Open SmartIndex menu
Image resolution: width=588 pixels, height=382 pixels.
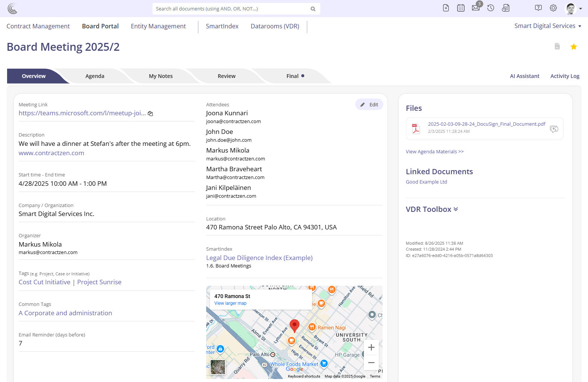pos(222,26)
